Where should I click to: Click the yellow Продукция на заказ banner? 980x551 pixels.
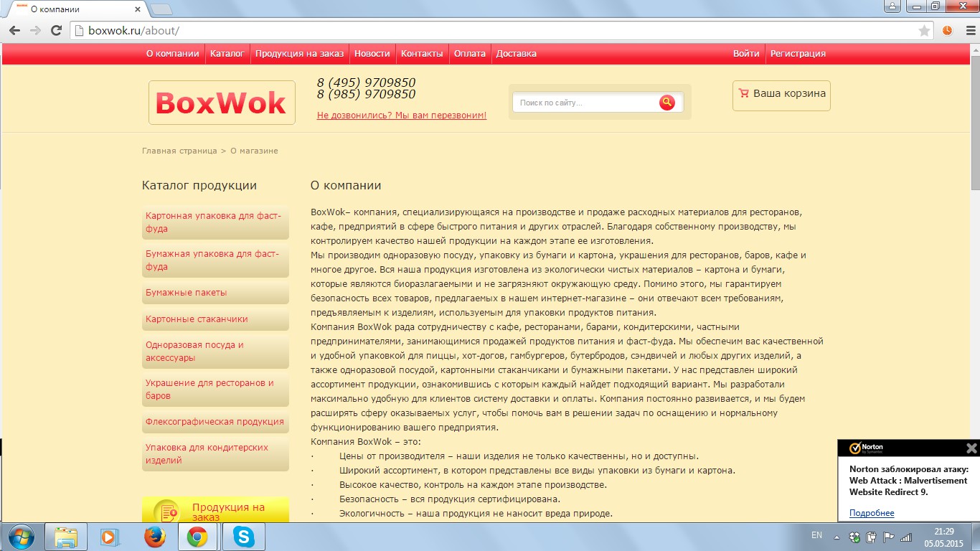(x=215, y=509)
